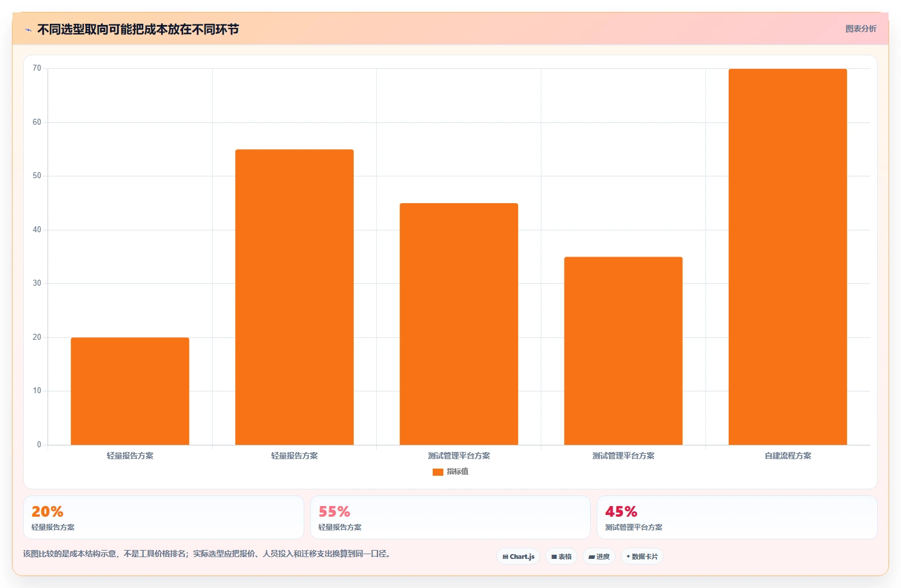
Task: Click the bar reaching value 35
Action: [x=623, y=351]
